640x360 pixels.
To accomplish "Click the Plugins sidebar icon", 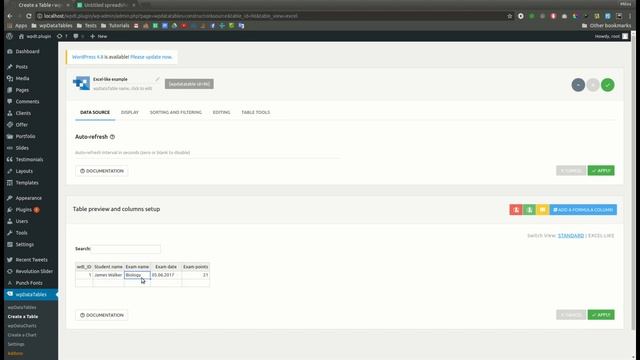I will point(10,210).
